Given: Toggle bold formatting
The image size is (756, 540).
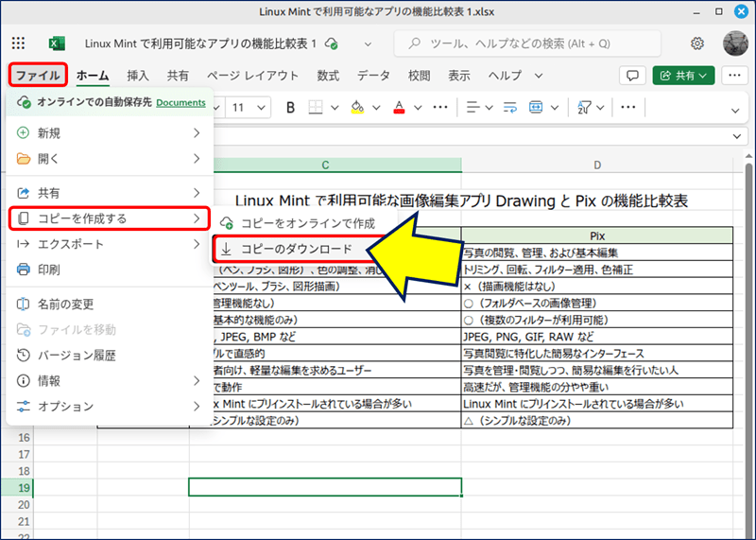Looking at the screenshot, I should coord(290,107).
